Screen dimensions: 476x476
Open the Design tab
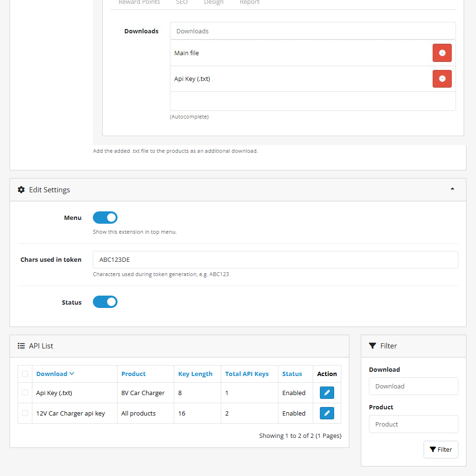[214, 2]
